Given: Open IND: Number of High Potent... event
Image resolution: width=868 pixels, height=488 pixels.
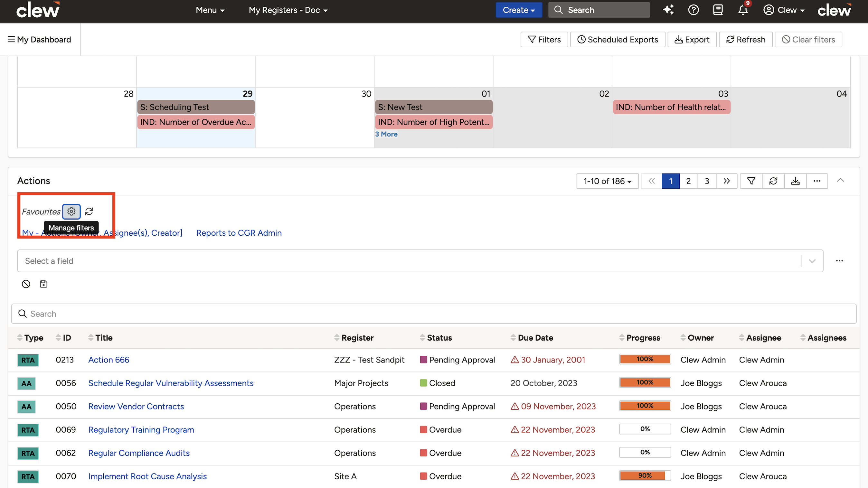Looking at the screenshot, I should 434,122.
